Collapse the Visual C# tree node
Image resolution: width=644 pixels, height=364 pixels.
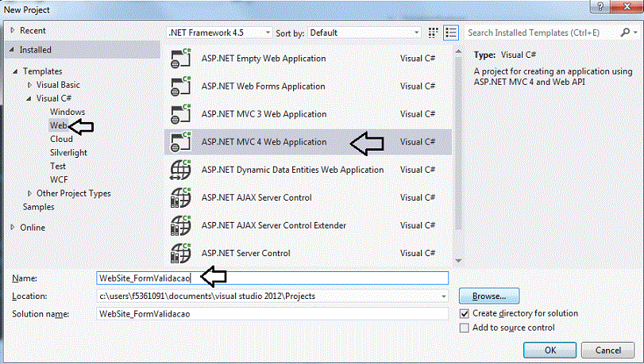(29, 98)
